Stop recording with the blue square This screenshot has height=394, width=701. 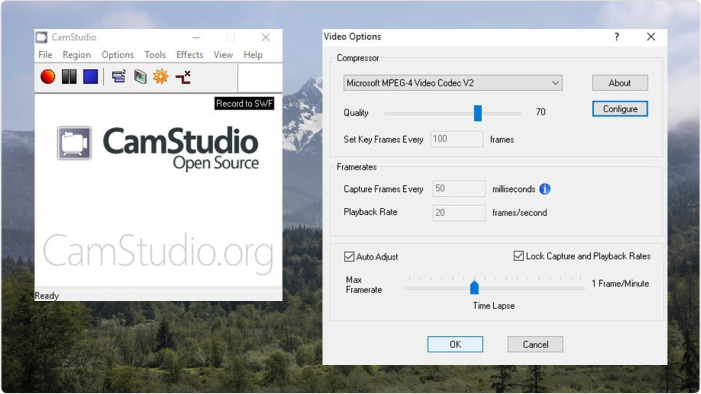90,76
